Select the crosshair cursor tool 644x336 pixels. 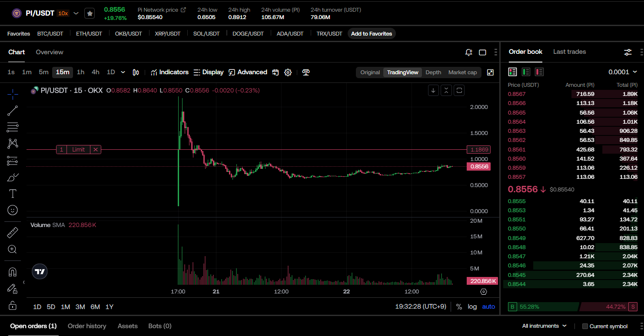[13, 94]
